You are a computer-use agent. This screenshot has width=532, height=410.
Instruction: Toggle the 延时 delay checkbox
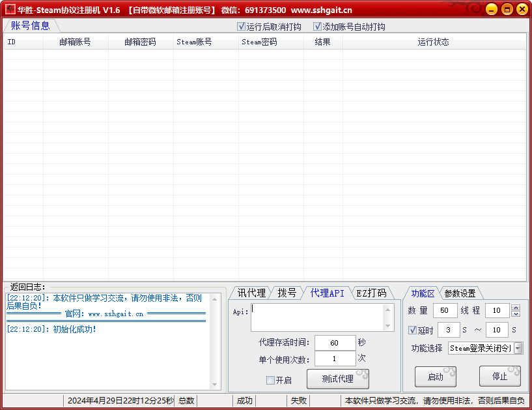pos(414,330)
